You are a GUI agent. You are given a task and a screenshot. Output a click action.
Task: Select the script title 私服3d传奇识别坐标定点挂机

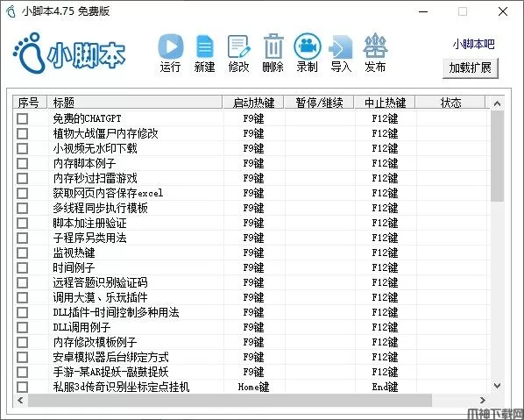(x=121, y=388)
